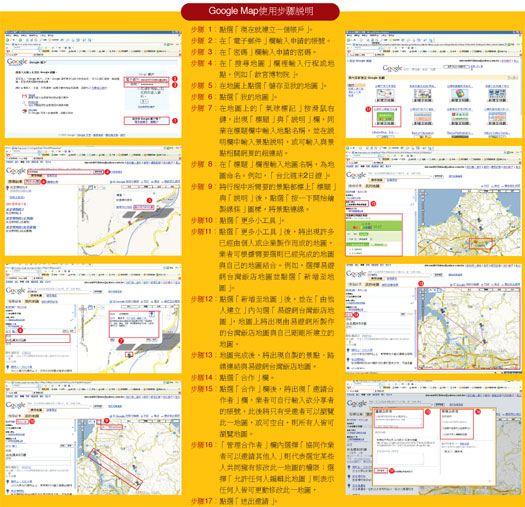The width and height of the screenshot is (525, 507).
Task: Click the balloon marker icon marked step 7
Action: (129, 354)
